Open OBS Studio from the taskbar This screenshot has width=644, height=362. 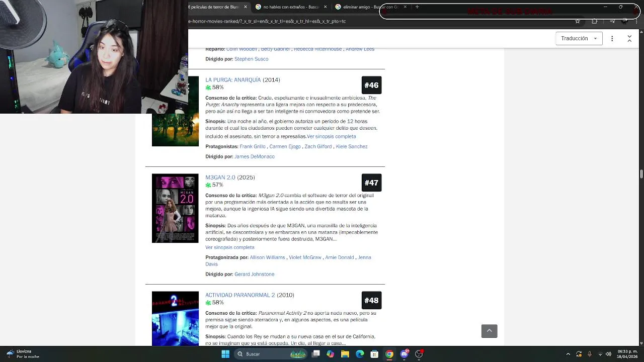[419, 354]
